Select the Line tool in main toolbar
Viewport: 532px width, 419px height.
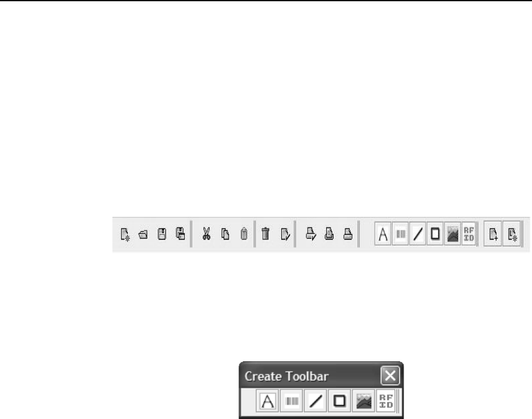click(418, 233)
